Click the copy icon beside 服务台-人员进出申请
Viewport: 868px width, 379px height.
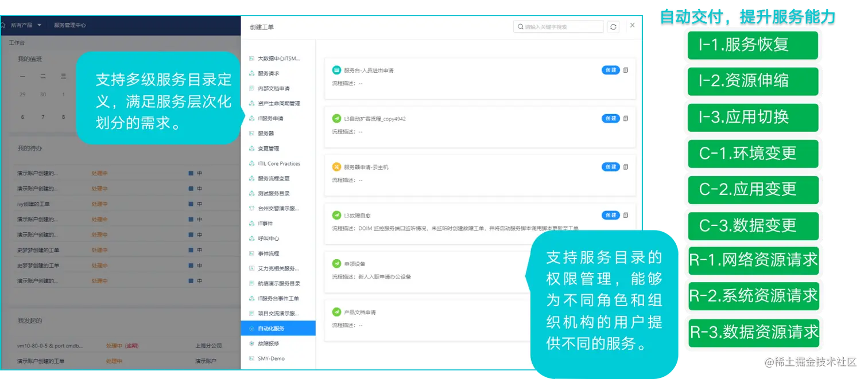[x=626, y=70]
